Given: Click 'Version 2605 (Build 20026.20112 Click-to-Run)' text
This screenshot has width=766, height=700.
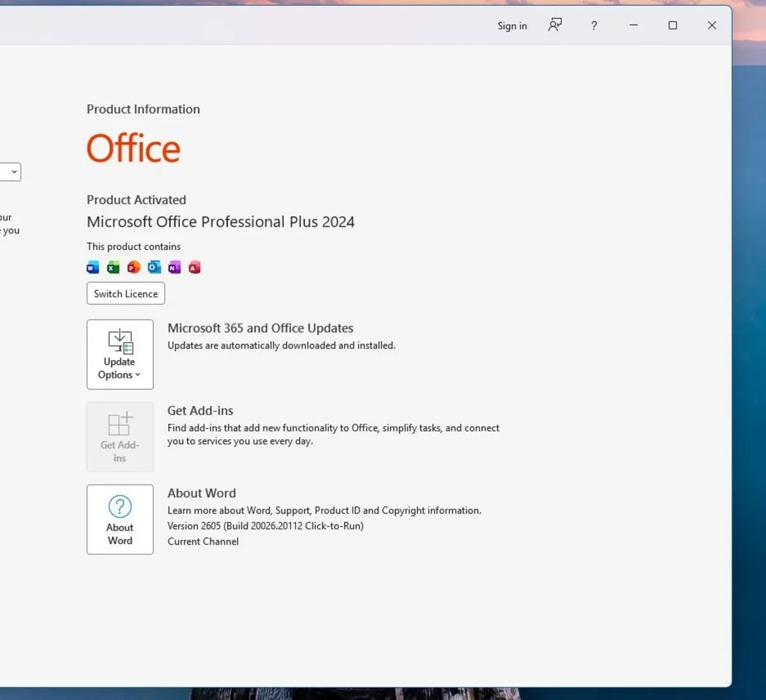Looking at the screenshot, I should (266, 526).
